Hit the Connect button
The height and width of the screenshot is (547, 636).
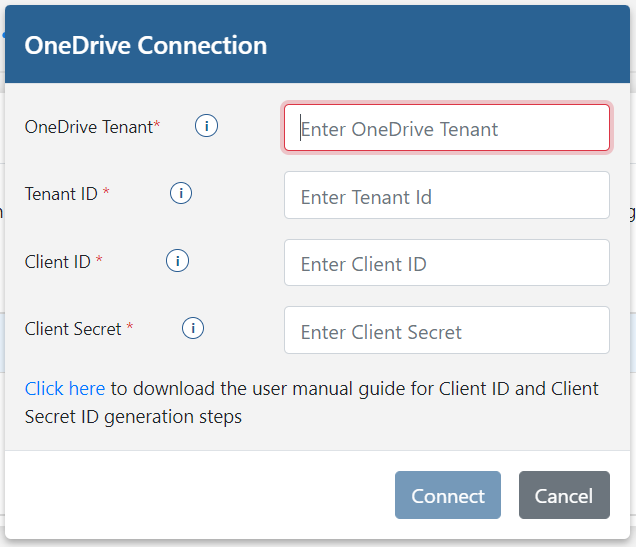[x=448, y=495]
